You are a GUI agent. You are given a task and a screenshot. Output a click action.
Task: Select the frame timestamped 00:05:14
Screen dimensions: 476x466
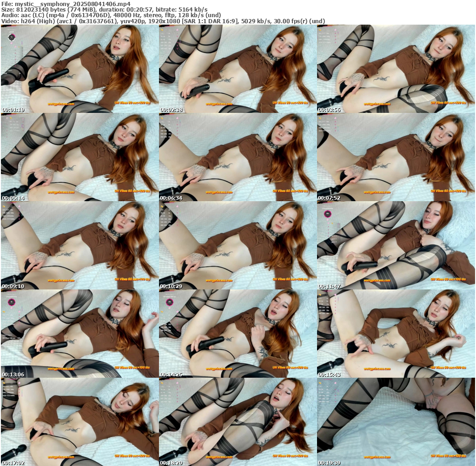pos(79,157)
